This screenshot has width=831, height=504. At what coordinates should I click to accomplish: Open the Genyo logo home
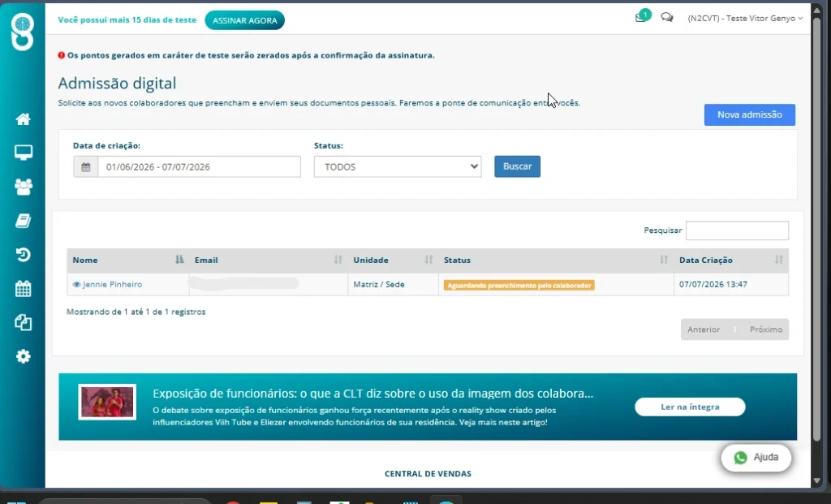22,32
